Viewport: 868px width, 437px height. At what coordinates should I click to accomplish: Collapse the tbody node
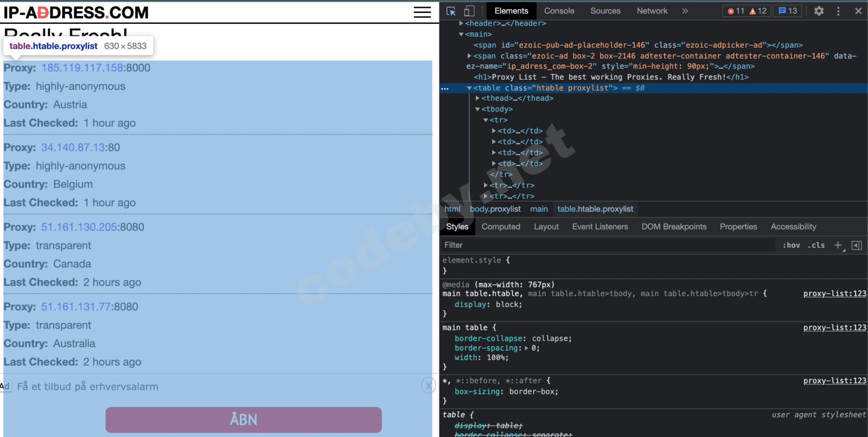[477, 109]
